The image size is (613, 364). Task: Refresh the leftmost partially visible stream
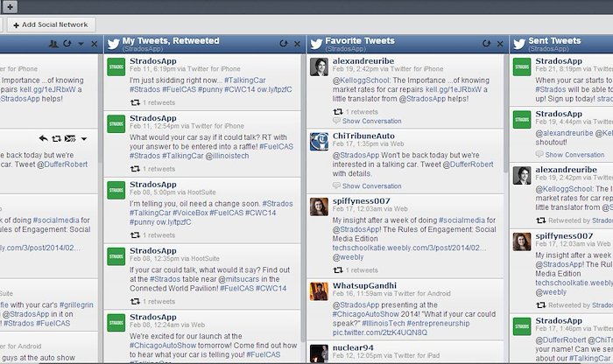pos(67,44)
